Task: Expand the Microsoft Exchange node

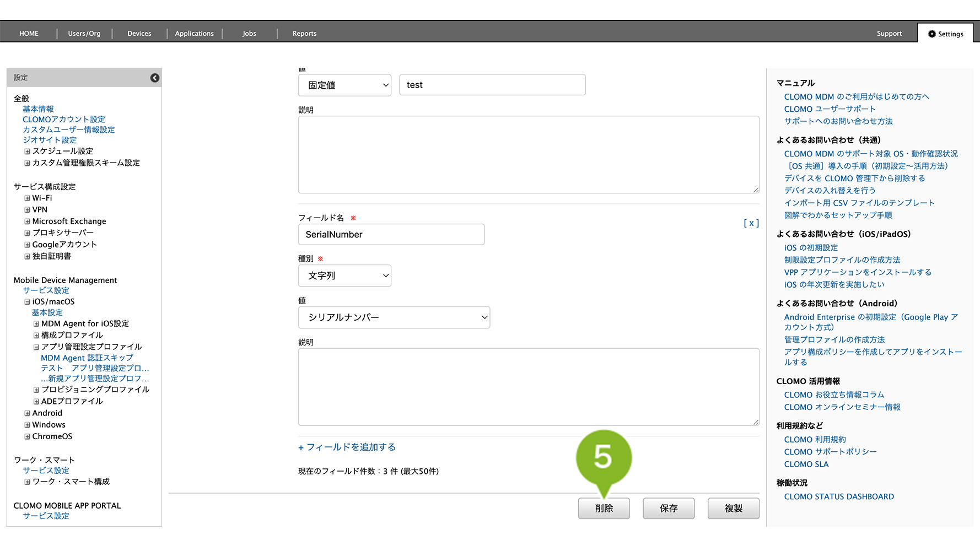Action: 27,222
